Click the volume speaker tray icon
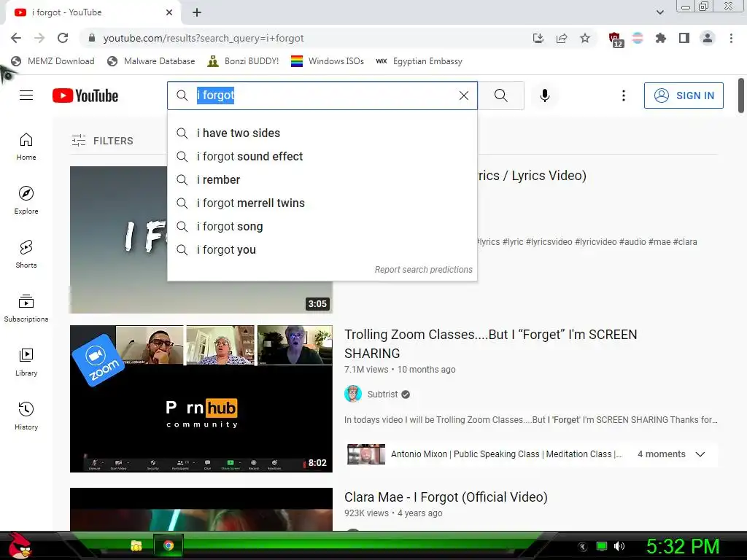The height and width of the screenshot is (560, 747). 619,546
